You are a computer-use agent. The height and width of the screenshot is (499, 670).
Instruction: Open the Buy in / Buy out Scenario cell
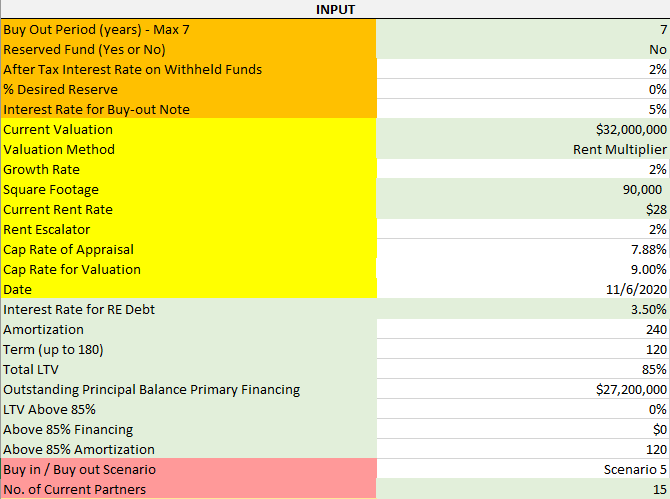pyautogui.click(x=523, y=470)
